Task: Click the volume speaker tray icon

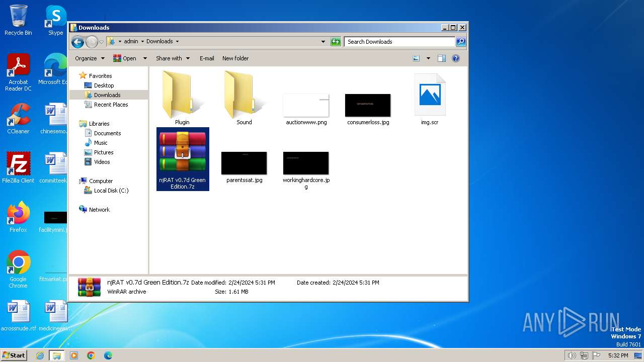Action: pyautogui.click(x=572, y=355)
